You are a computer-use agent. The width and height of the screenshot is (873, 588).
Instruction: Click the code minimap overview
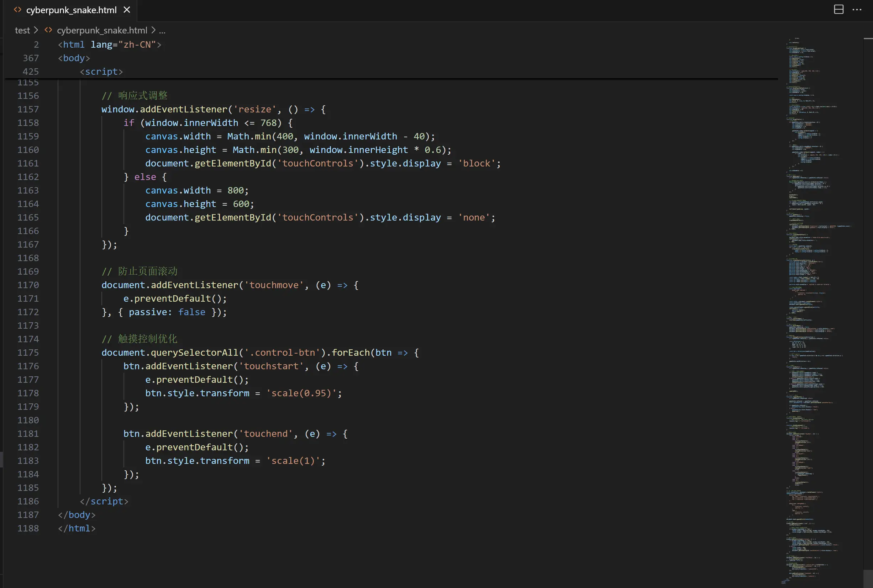tap(820, 311)
